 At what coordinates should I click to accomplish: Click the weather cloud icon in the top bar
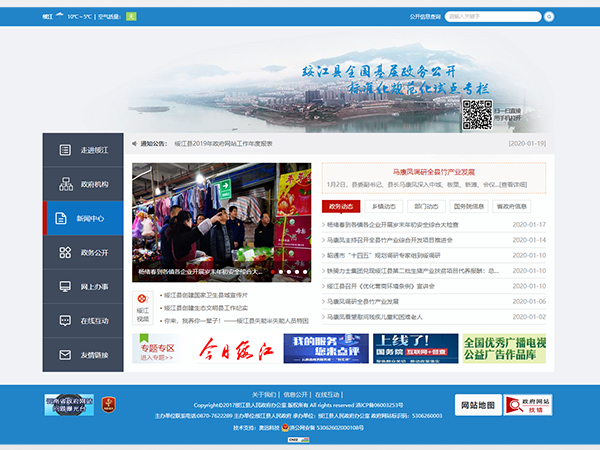pos(59,15)
